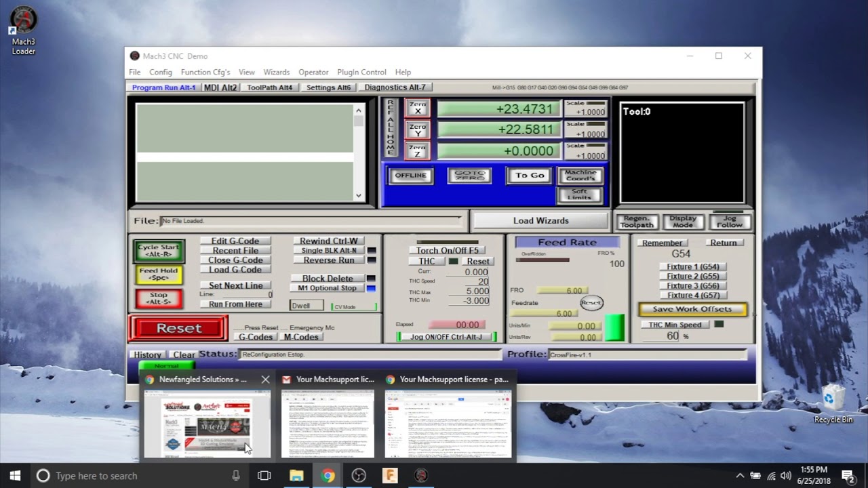Click the green Cycle Start button
868x488 pixels.
pyautogui.click(x=159, y=251)
